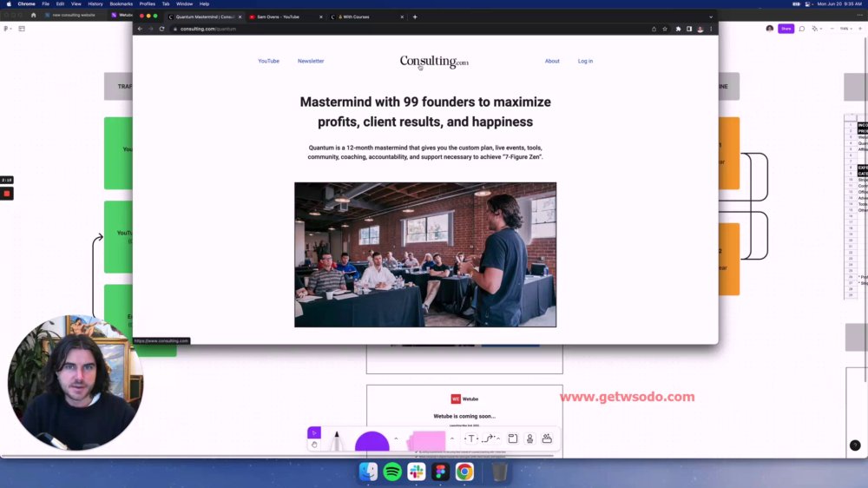Image resolution: width=868 pixels, height=488 pixels.
Task: Go to FigJam home icon
Action: pos(33,15)
